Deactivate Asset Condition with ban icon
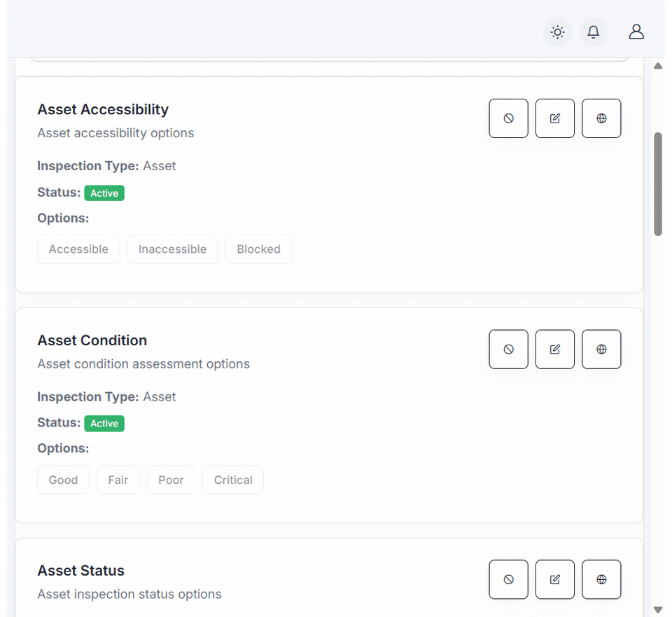Screen dimensions: 672x617 pyautogui.click(x=508, y=349)
